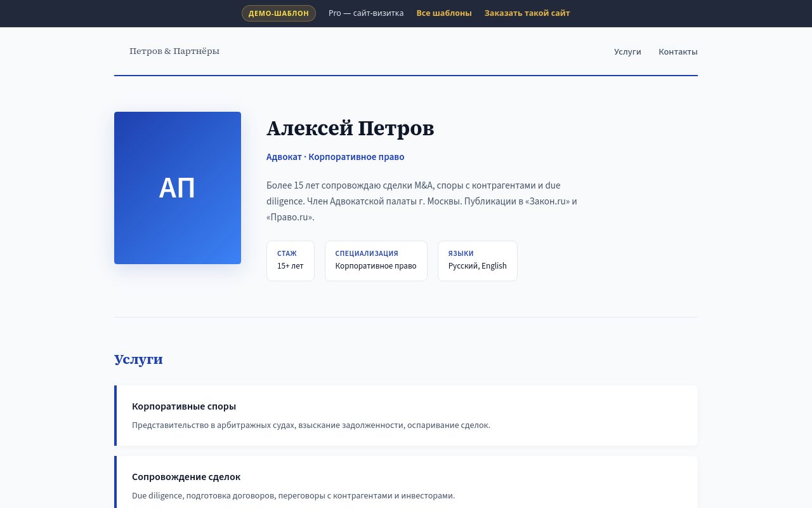Click the Pro — сайт-визитка label

click(366, 13)
